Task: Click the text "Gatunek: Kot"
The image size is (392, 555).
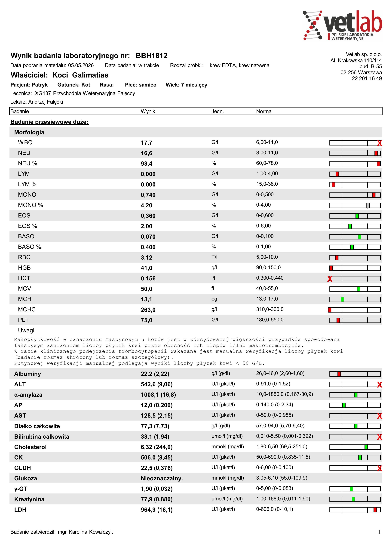Action: coord(74,85)
